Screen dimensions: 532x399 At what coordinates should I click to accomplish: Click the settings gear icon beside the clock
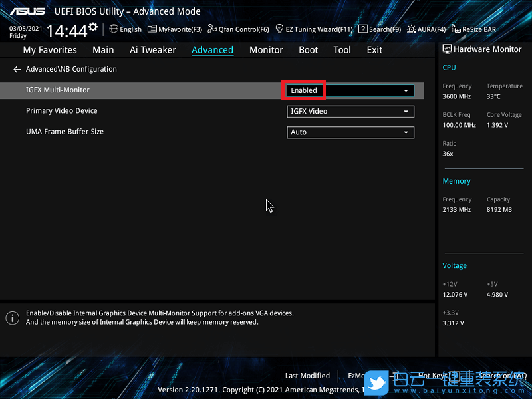[92, 27]
